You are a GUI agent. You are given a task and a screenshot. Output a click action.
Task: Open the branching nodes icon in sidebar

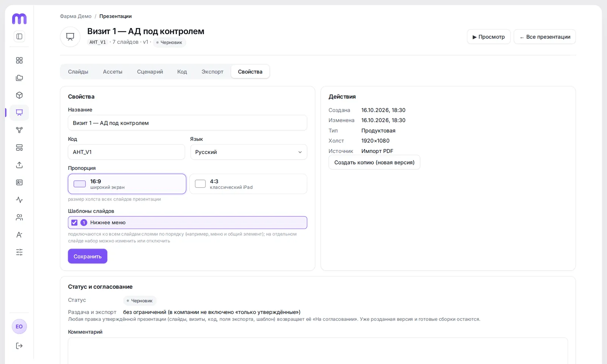click(x=19, y=130)
